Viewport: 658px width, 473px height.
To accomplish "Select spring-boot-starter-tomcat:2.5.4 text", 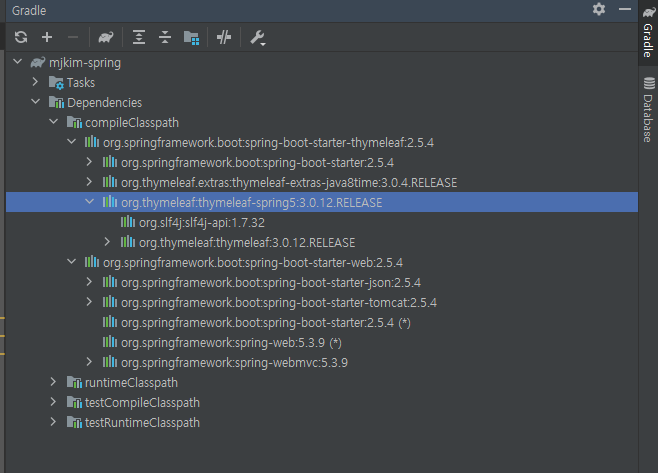I will (x=279, y=303).
